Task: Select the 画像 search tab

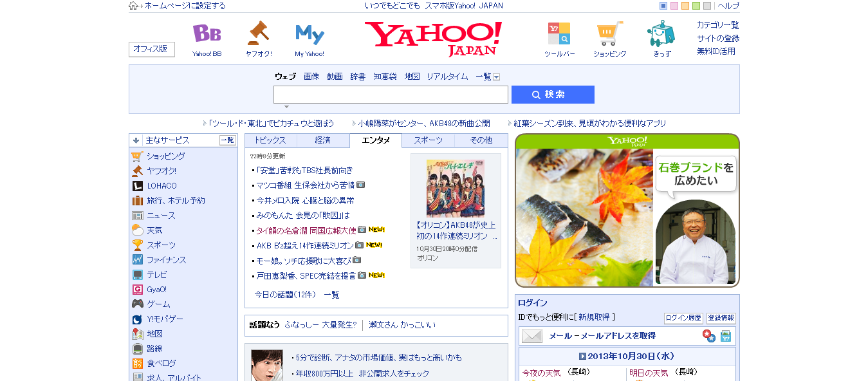Action: coord(311,77)
